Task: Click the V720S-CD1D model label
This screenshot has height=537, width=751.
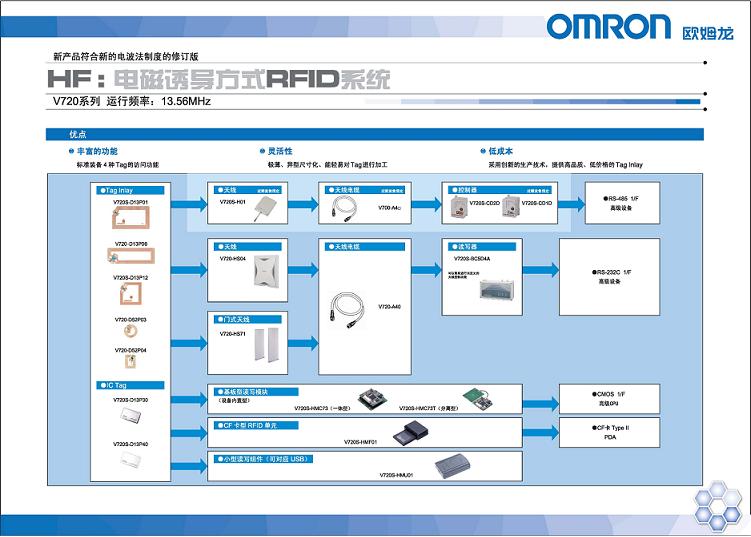Action: pyautogui.click(x=536, y=203)
